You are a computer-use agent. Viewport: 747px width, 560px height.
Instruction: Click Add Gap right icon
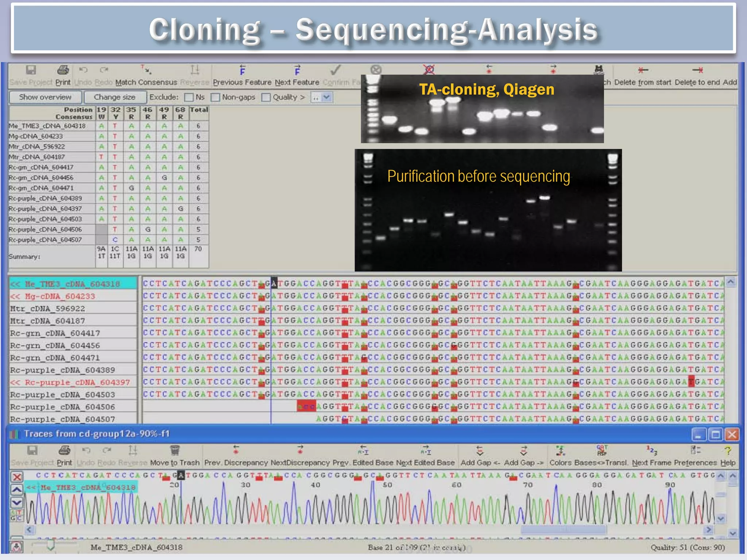tap(524, 450)
